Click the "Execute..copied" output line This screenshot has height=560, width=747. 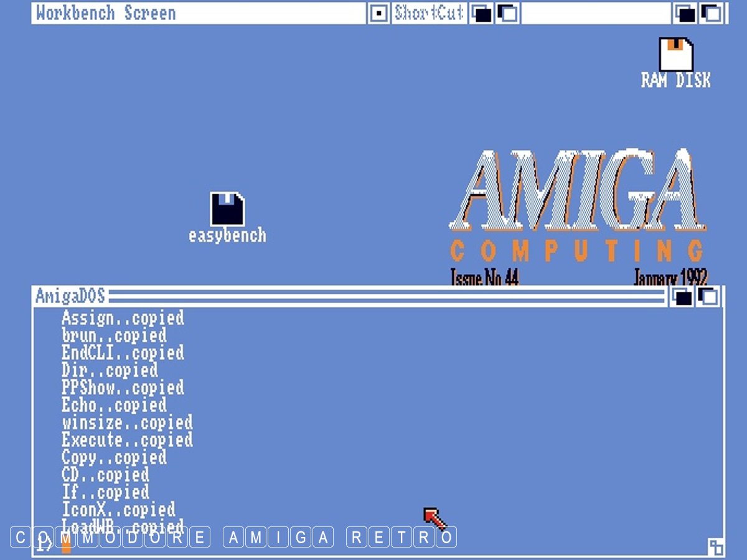point(127,440)
